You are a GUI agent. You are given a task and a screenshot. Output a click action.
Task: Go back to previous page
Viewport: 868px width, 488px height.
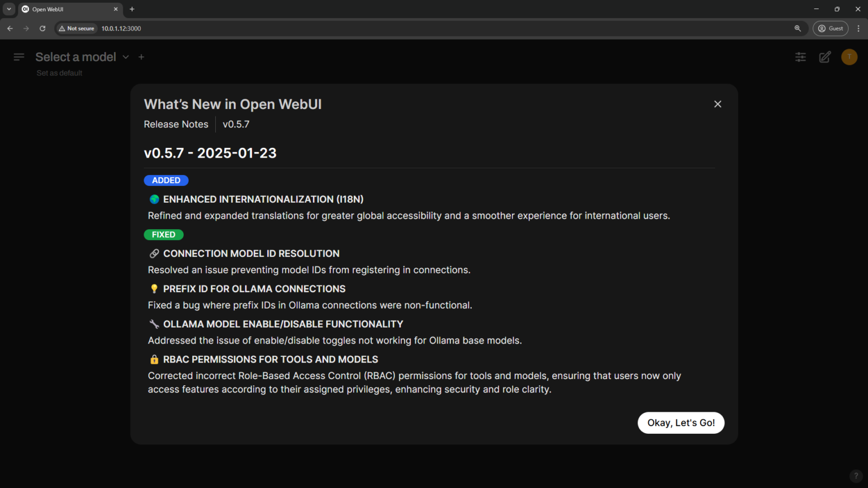[10, 28]
